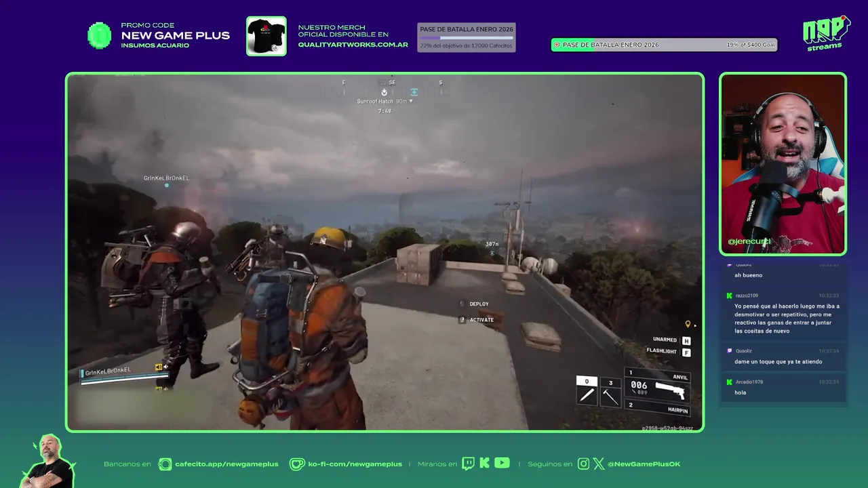This screenshot has height=488, width=868.
Task: Expand the Sunroof Hatch 90m dropdown arrow
Action: 412,102
